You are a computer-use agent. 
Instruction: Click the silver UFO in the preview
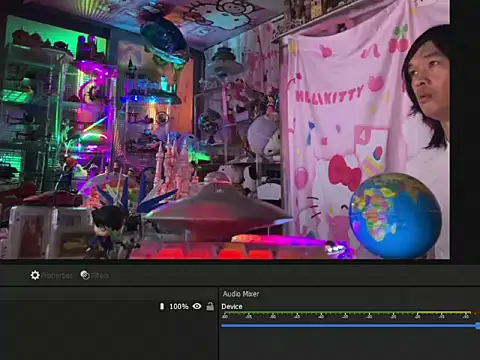click(x=218, y=208)
